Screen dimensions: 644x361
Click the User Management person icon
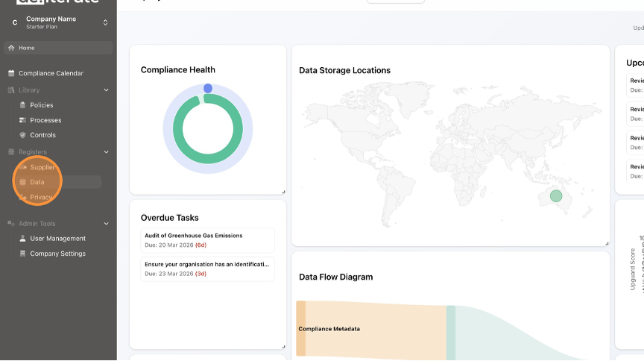coord(23,239)
